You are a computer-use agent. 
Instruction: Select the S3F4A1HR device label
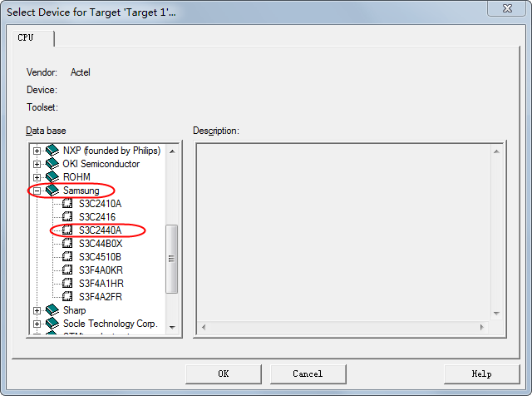pyautogui.click(x=101, y=283)
